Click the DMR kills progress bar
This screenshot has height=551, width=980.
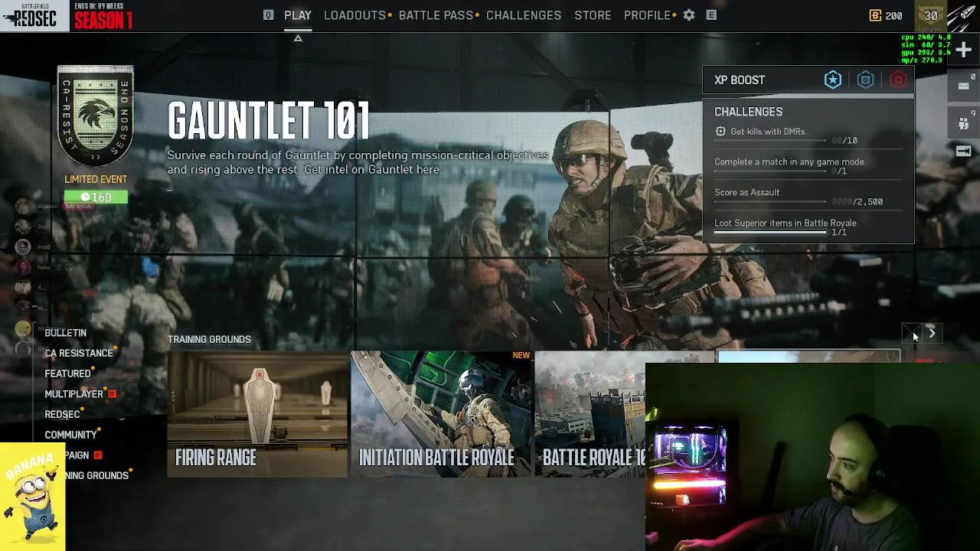770,141
